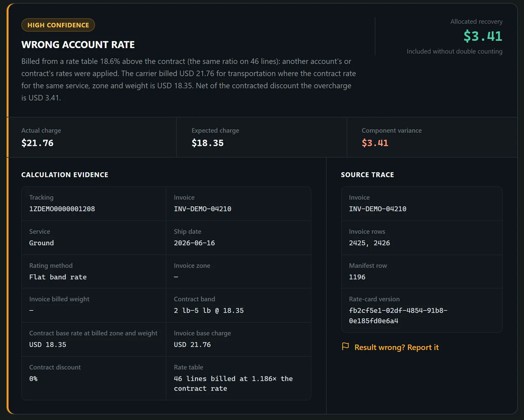The width and height of the screenshot is (524, 420).
Task: Select Invoice base charge USD 21.76
Action: tap(192, 344)
